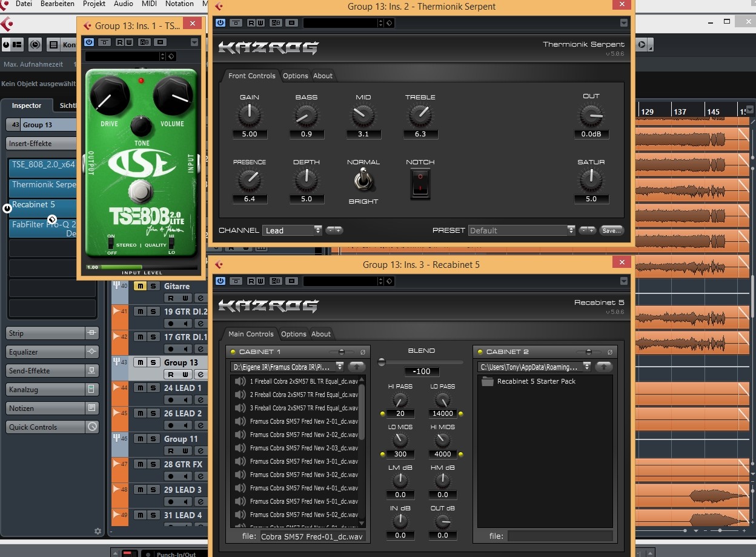
Task: Click the TSE808 pedal footswitch
Action: [x=141, y=193]
